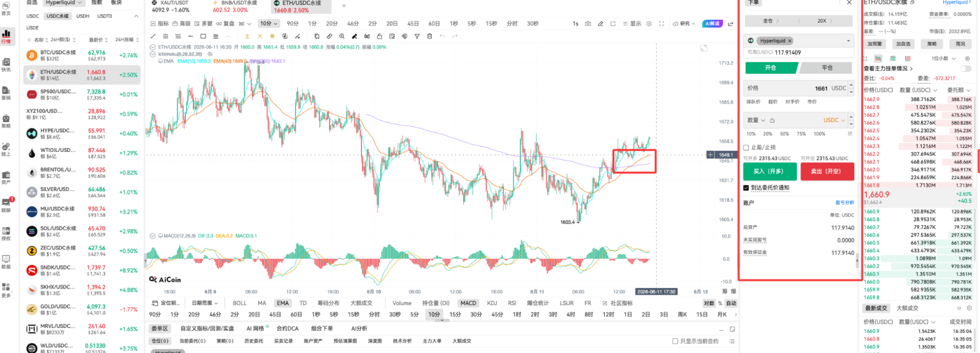
Task: Click 卖出 (开空) button
Action: 827,171
